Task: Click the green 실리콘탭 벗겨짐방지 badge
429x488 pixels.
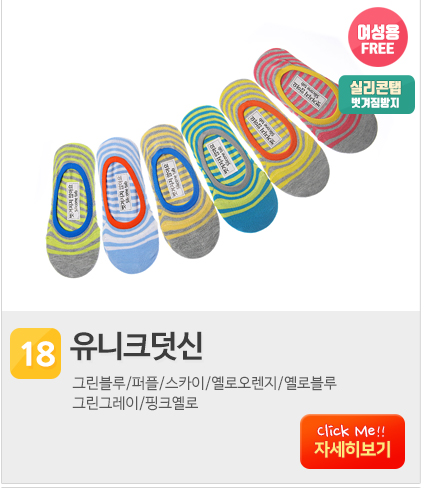Action: (x=377, y=94)
